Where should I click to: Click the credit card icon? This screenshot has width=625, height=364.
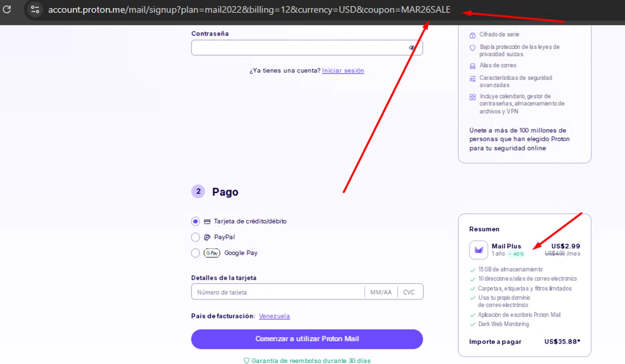click(207, 222)
